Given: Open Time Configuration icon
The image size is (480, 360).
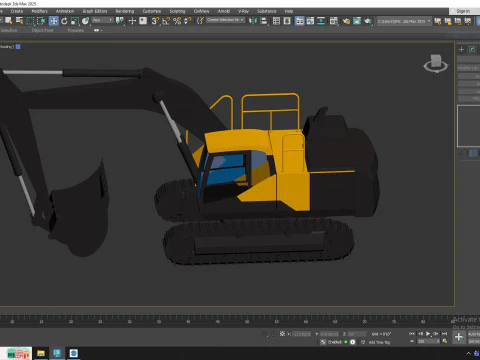Looking at the screenshot, I should [445, 341].
